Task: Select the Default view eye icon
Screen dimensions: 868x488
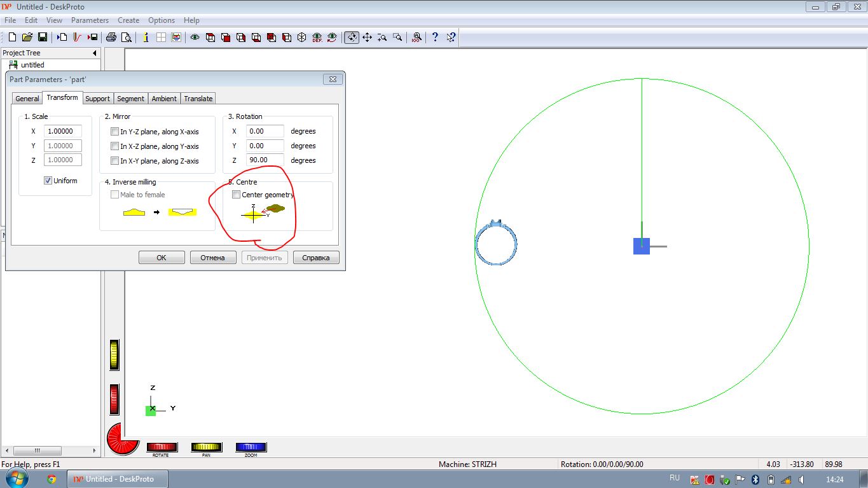Action: 317,38
